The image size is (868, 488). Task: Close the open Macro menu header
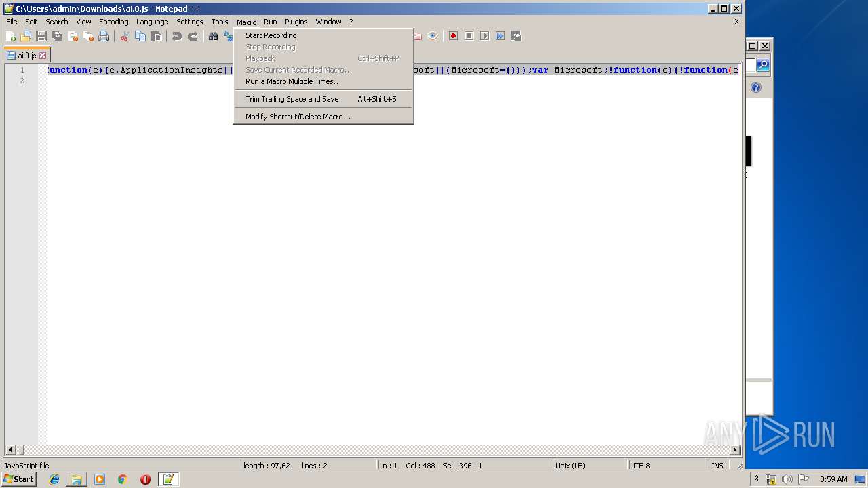point(247,22)
